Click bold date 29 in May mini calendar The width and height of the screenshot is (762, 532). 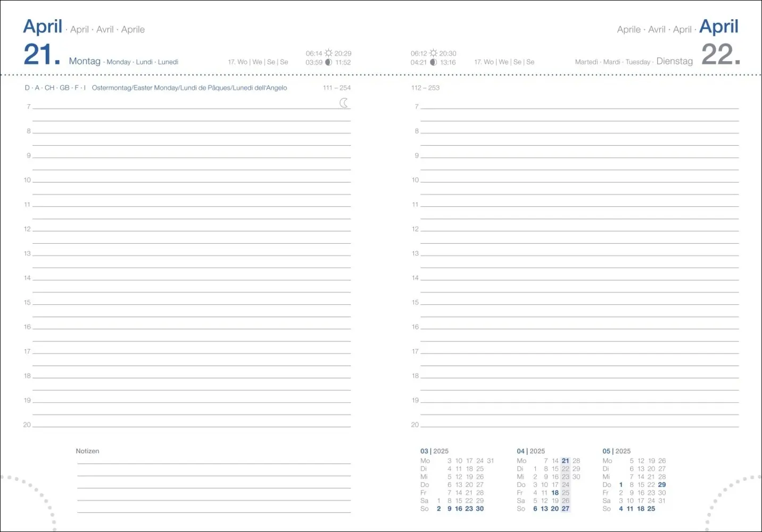[662, 485]
